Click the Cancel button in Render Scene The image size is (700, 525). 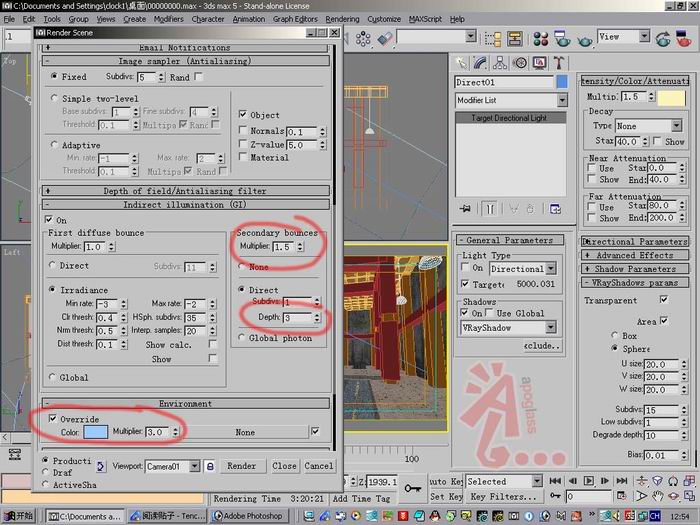[319, 466]
